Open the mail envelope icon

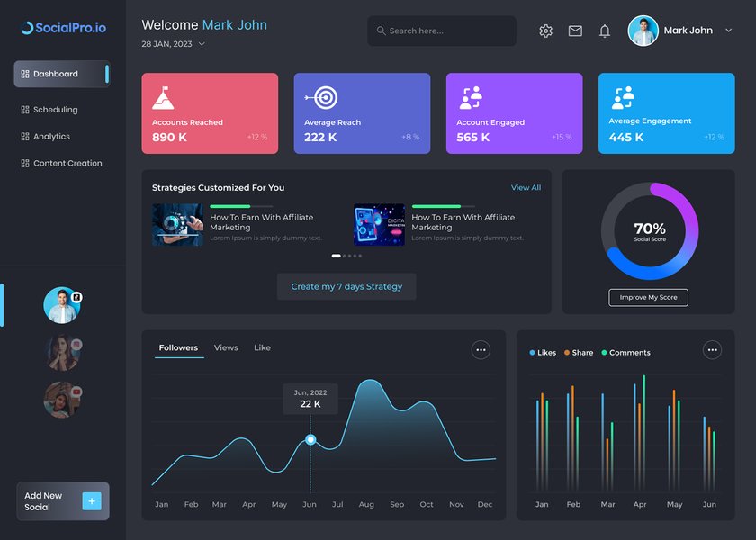tap(575, 31)
